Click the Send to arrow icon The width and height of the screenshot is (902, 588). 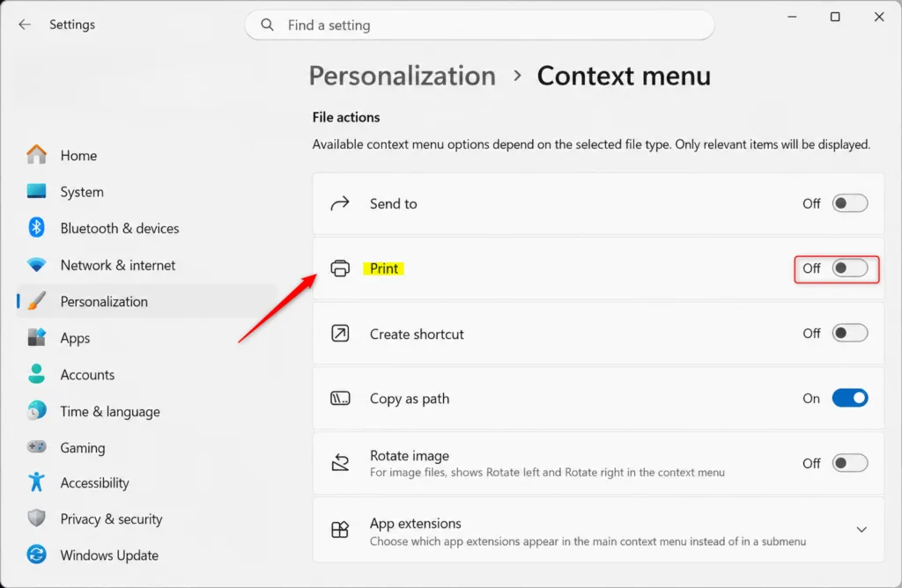(340, 203)
